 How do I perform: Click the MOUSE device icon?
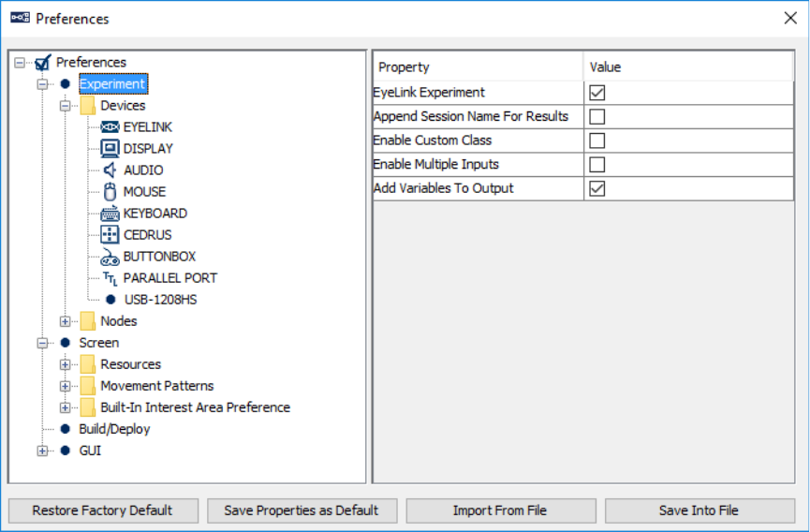coord(110,192)
